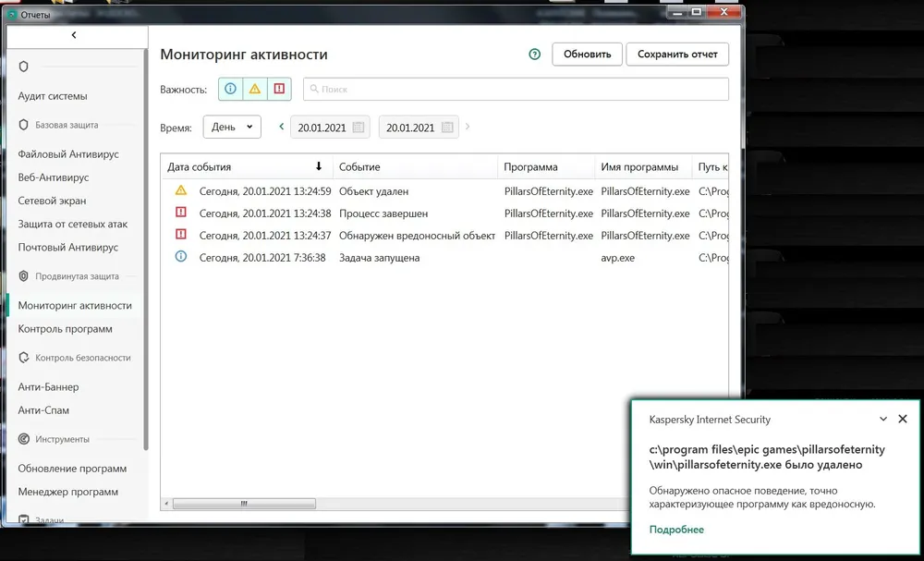This screenshot has width=924, height=561.
Task: Close the Kaspersky Internet Security notification
Action: (x=903, y=419)
